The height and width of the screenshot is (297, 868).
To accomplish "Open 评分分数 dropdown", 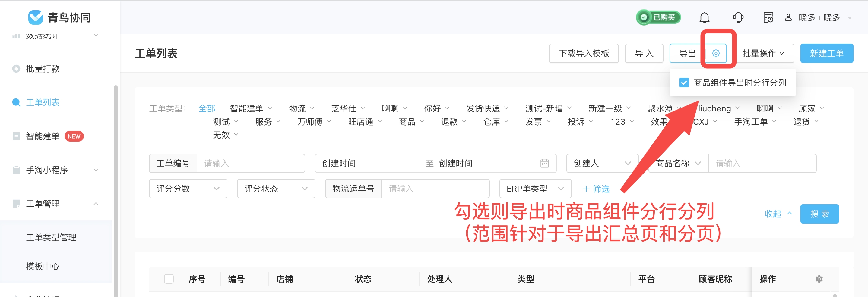I will pyautogui.click(x=188, y=188).
